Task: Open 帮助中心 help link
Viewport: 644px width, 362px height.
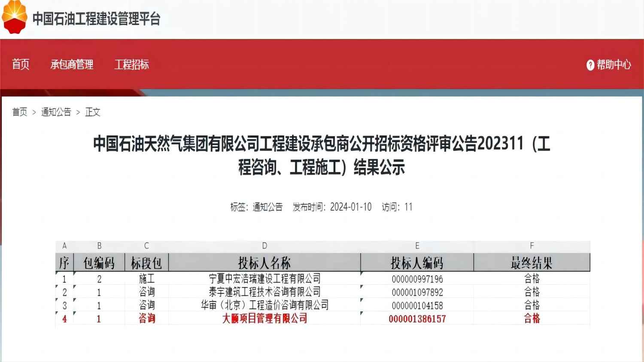Action: (614, 65)
